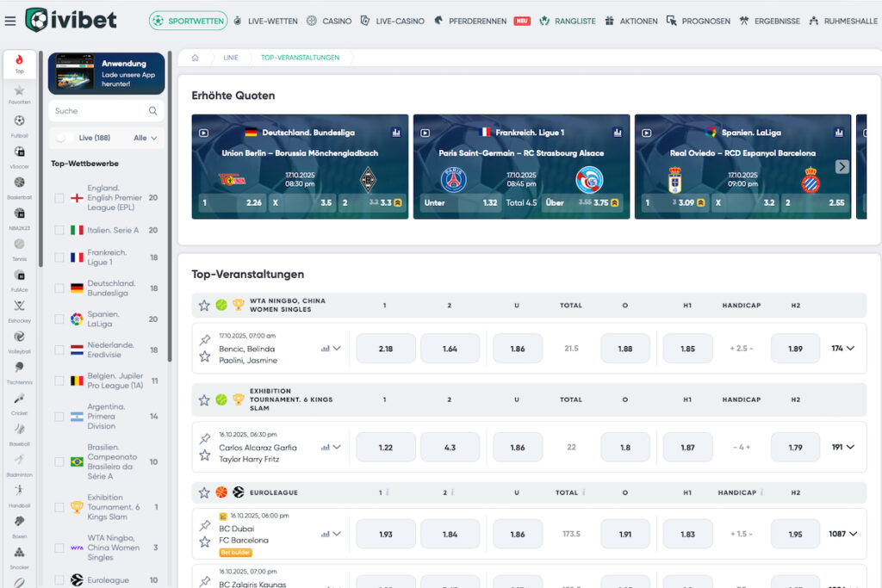Image resolution: width=882 pixels, height=588 pixels.
Task: Check Deutschland Bundesliga checkbox
Action: 59,288
